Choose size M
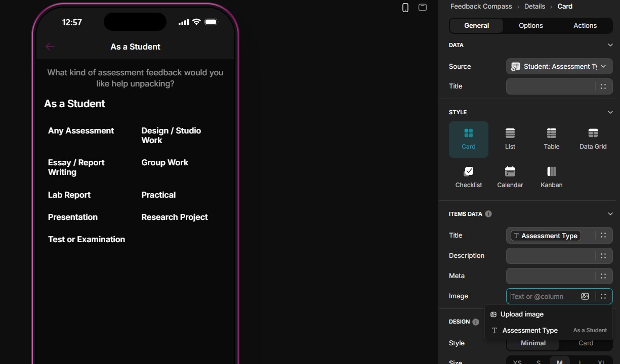Image resolution: width=620 pixels, height=364 pixels. point(559,362)
